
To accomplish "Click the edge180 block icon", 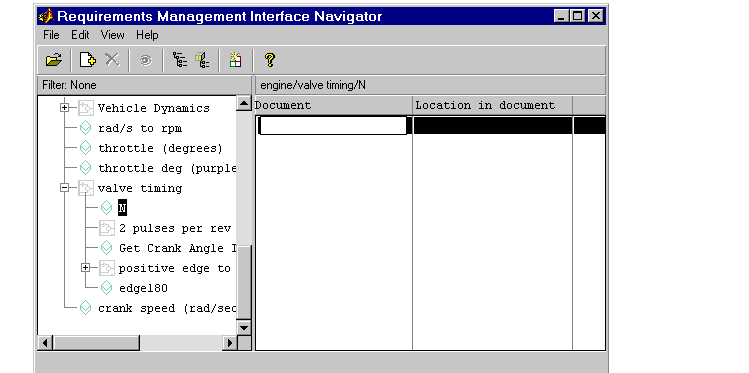I will [107, 288].
